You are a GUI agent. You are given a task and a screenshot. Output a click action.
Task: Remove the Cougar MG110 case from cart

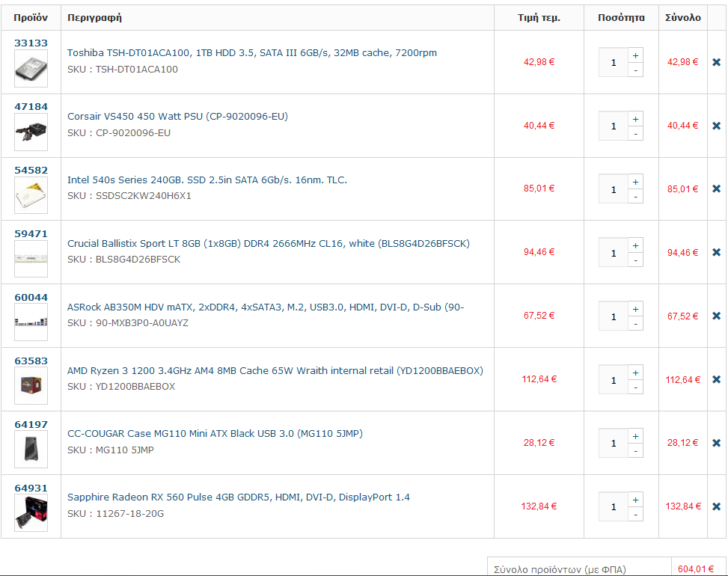(x=716, y=444)
